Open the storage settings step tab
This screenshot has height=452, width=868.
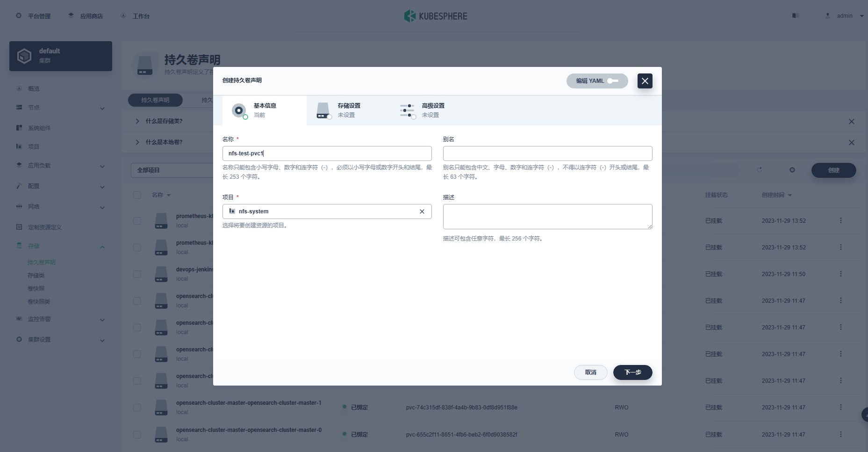tap(349, 110)
